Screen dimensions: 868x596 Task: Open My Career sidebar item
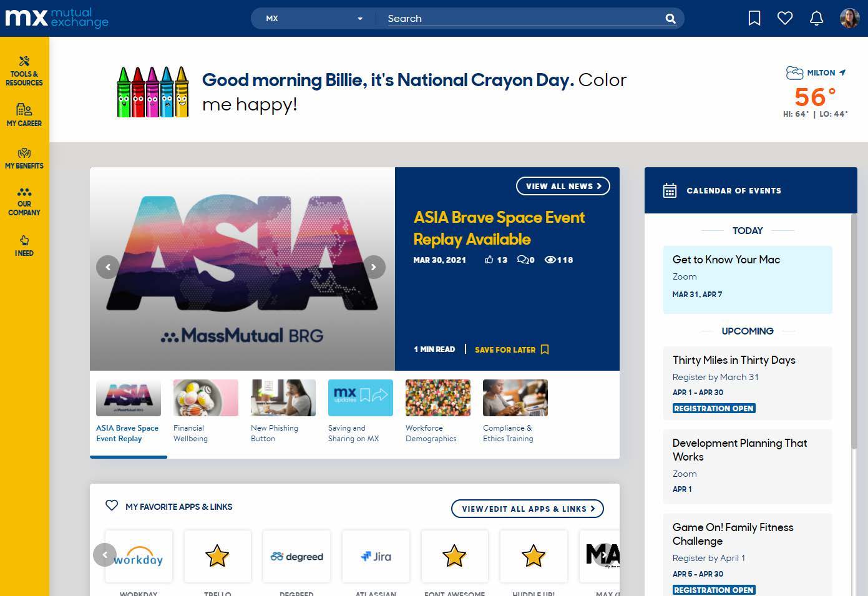[24, 115]
